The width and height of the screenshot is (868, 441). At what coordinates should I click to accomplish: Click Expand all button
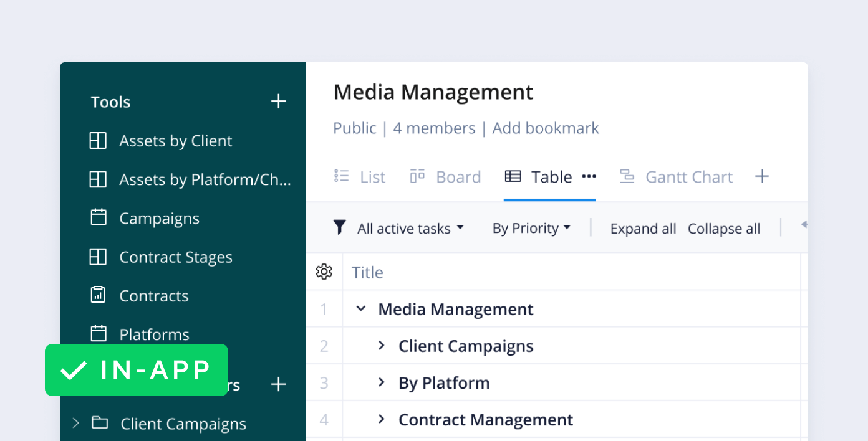(643, 229)
